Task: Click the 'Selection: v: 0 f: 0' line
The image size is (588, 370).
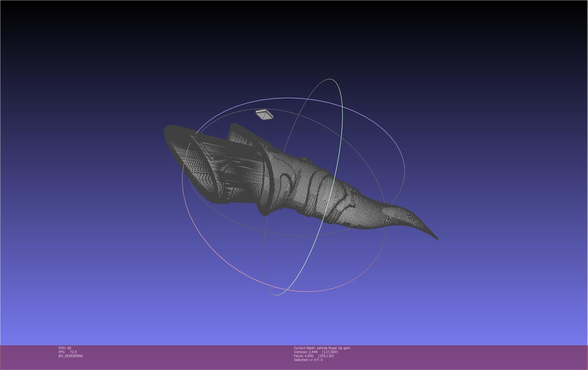Action: tap(308, 360)
